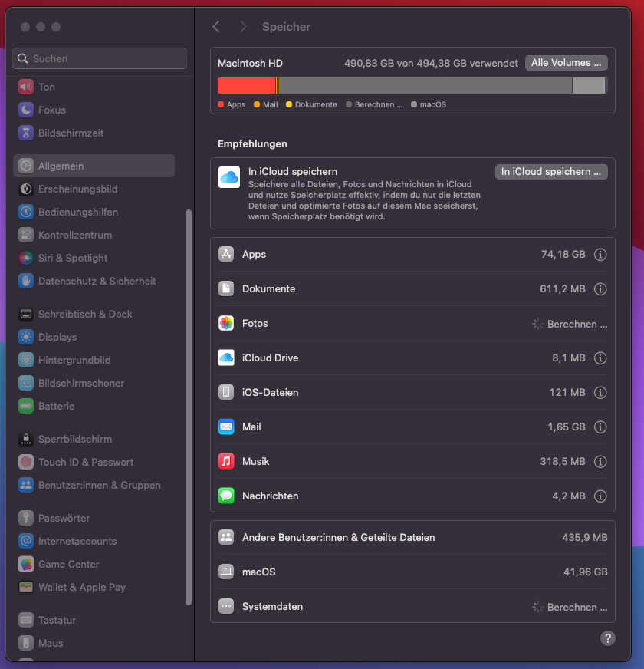Click the Fotos row in storage list
Viewport: 644px width, 669px height.
412,324
